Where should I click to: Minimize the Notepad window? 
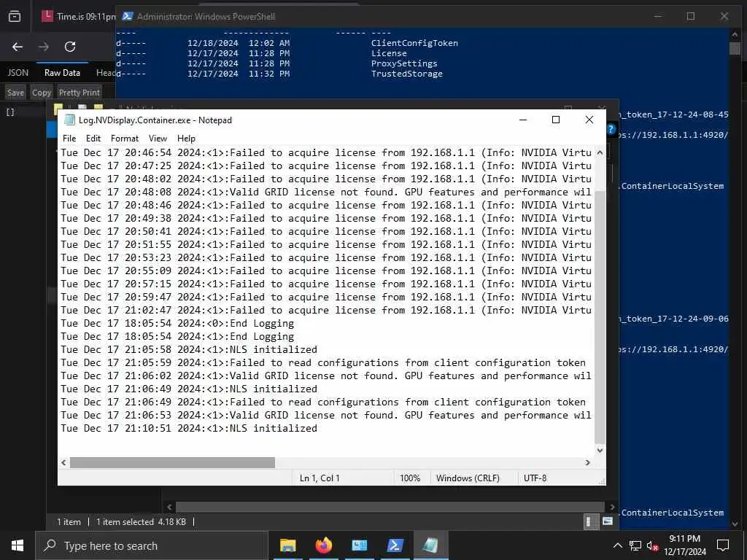522,120
